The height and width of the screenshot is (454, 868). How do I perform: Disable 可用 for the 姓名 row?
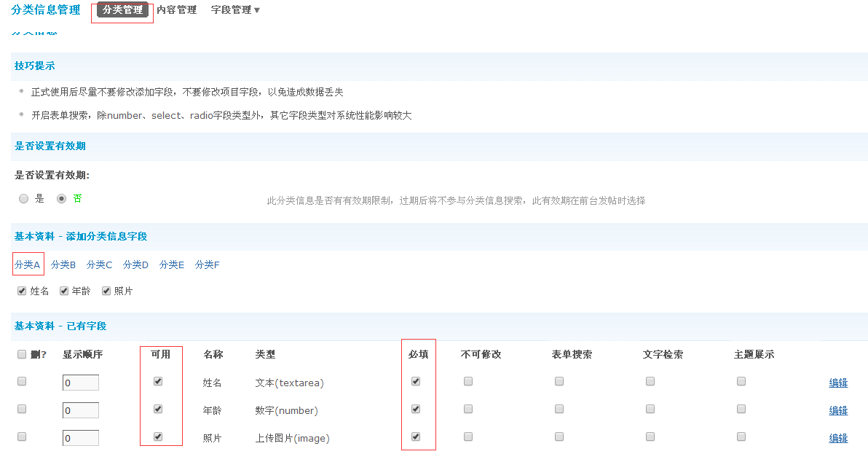[x=158, y=380]
